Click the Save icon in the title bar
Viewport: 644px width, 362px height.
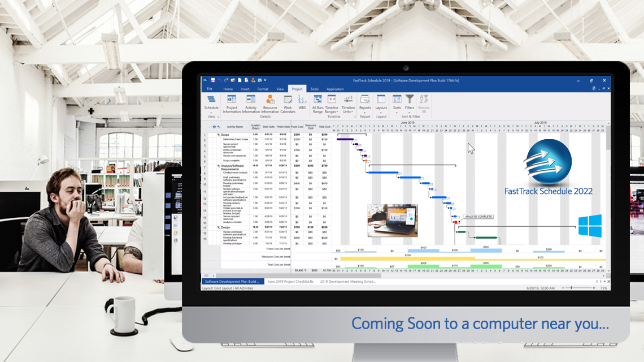click(212, 79)
